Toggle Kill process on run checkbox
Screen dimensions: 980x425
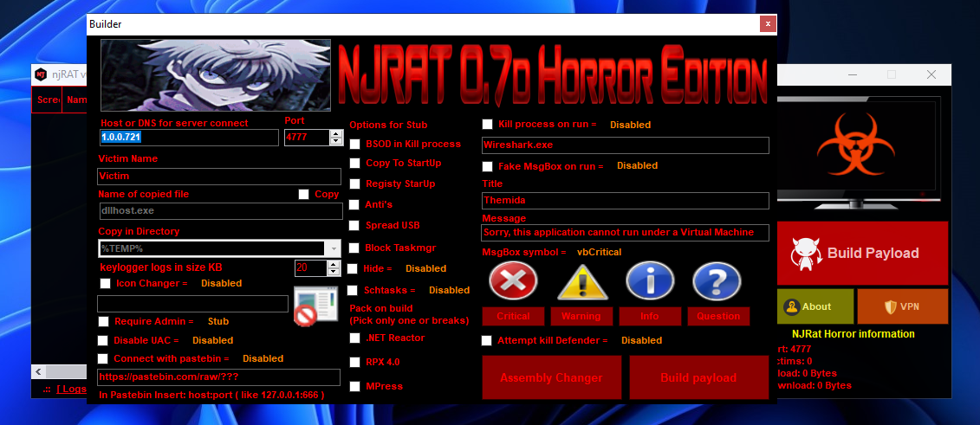click(x=488, y=124)
